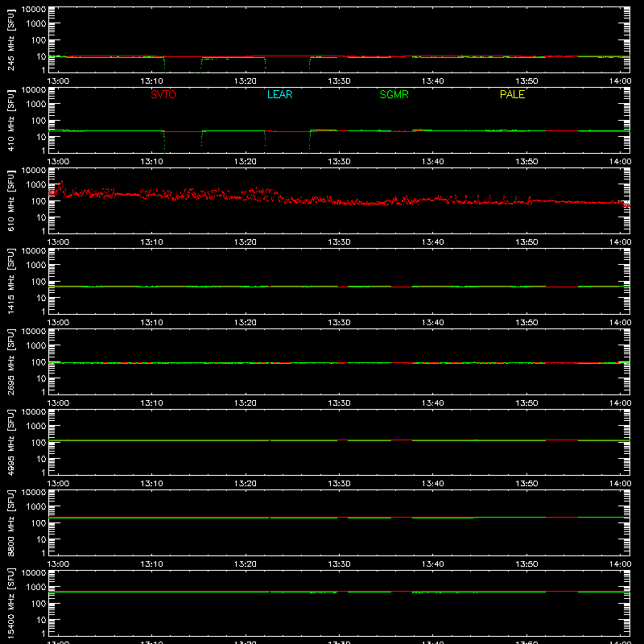Click the 13:50 tick under the 410 MHz plot
644x644 pixels.
[526, 162]
